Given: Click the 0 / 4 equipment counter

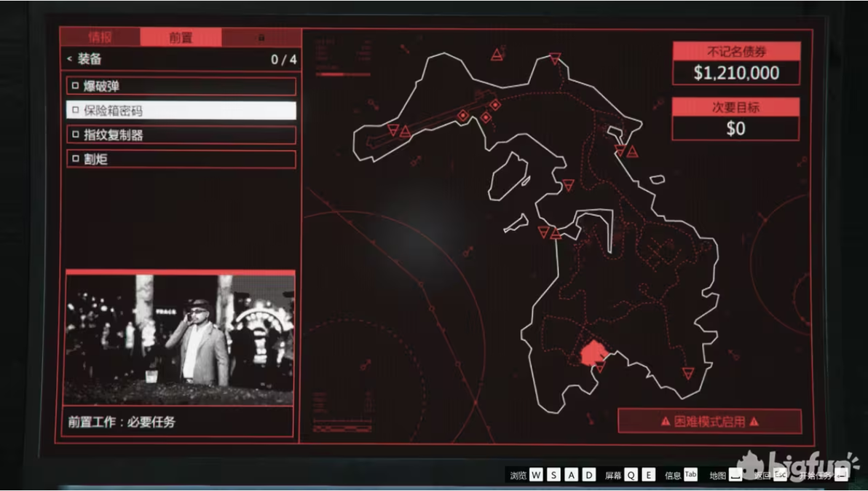Looking at the screenshot, I should click(283, 59).
